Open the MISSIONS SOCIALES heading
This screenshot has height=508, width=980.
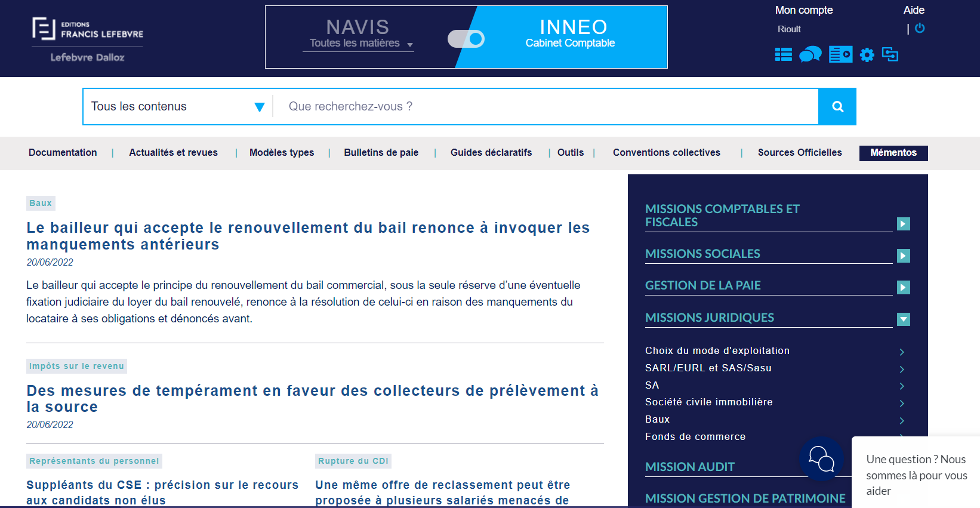click(702, 254)
